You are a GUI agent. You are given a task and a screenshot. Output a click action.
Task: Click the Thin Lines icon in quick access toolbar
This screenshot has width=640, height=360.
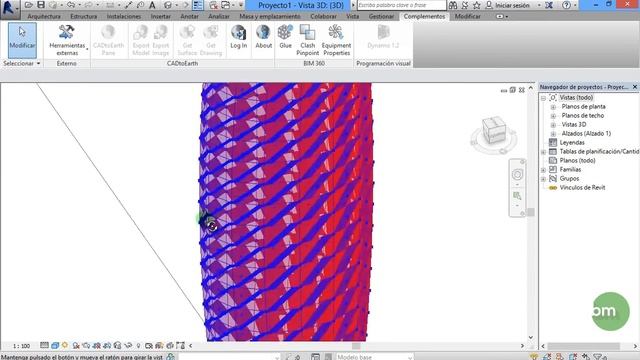click(198, 5)
